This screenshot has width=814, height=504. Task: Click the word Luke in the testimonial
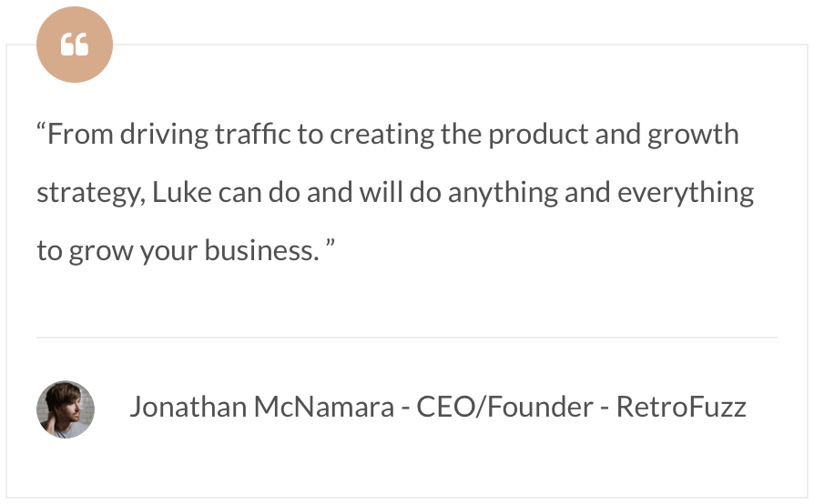[182, 192]
